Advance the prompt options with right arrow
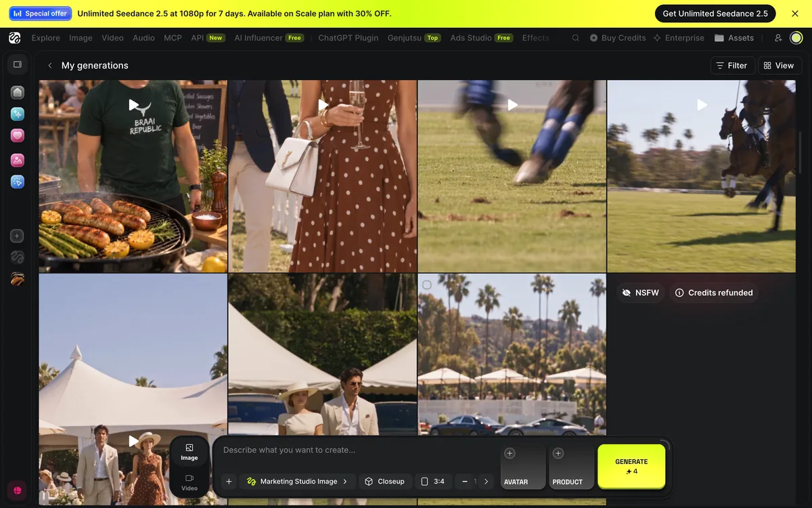This screenshot has height=508, width=812. (486, 482)
